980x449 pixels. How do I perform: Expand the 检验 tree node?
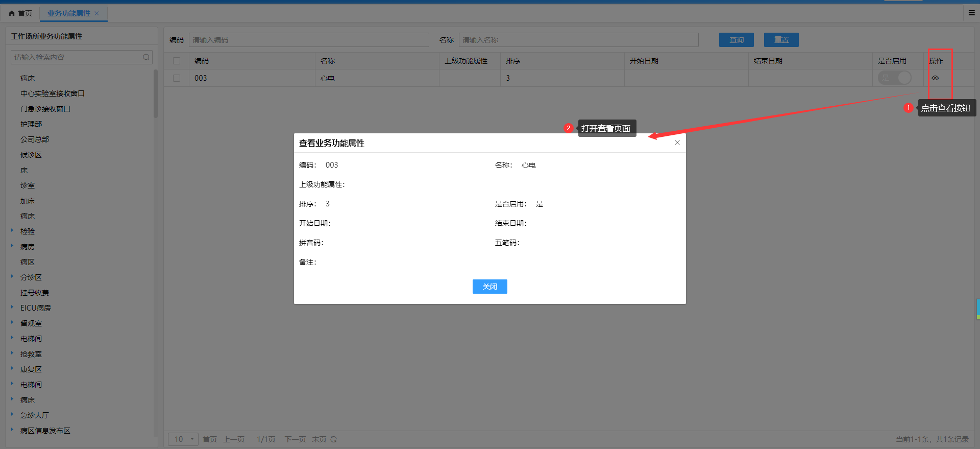12,231
